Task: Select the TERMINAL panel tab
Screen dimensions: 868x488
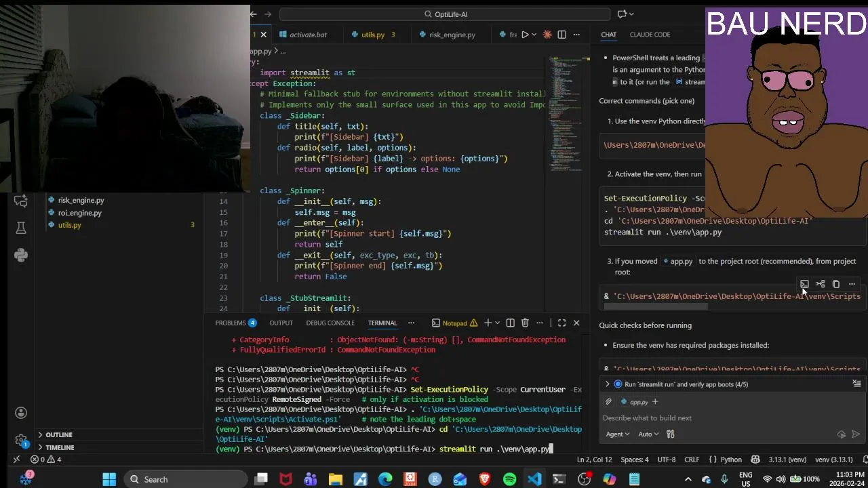Action: [x=382, y=323]
